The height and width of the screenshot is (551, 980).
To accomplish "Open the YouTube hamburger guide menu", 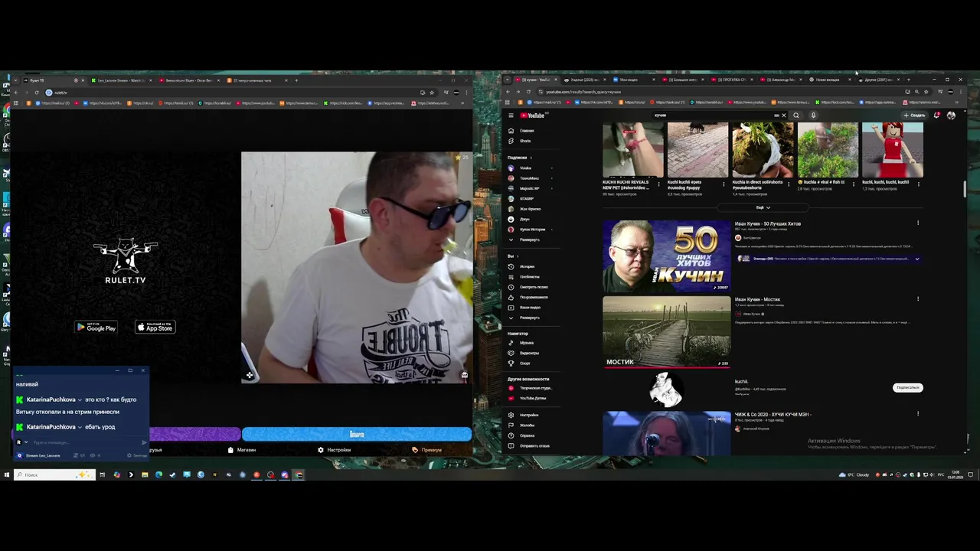I will tap(511, 116).
